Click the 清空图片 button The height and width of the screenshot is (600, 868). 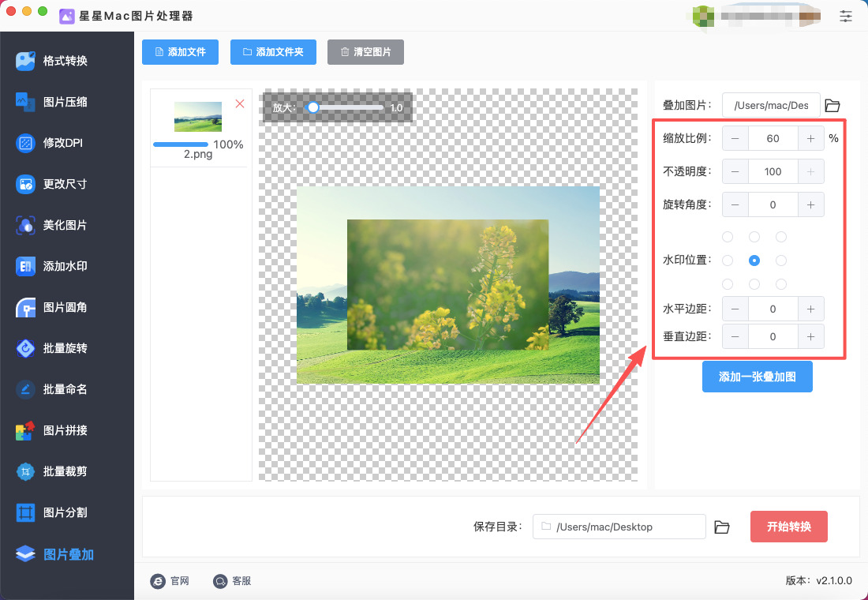[x=365, y=52]
